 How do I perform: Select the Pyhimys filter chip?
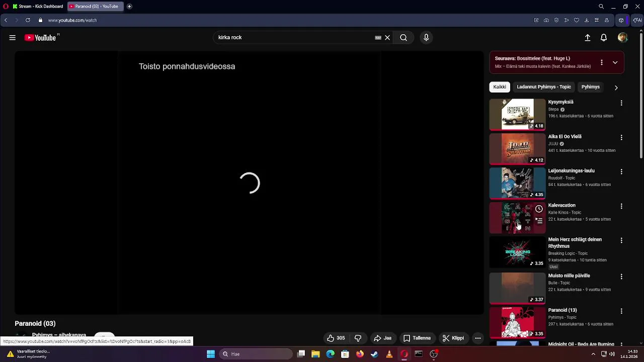(x=591, y=87)
